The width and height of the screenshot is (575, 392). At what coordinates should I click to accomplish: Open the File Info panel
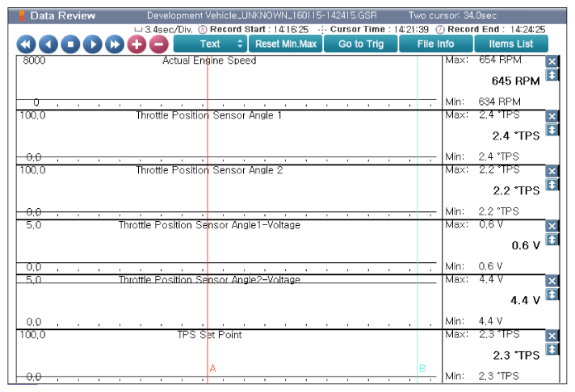coord(434,44)
